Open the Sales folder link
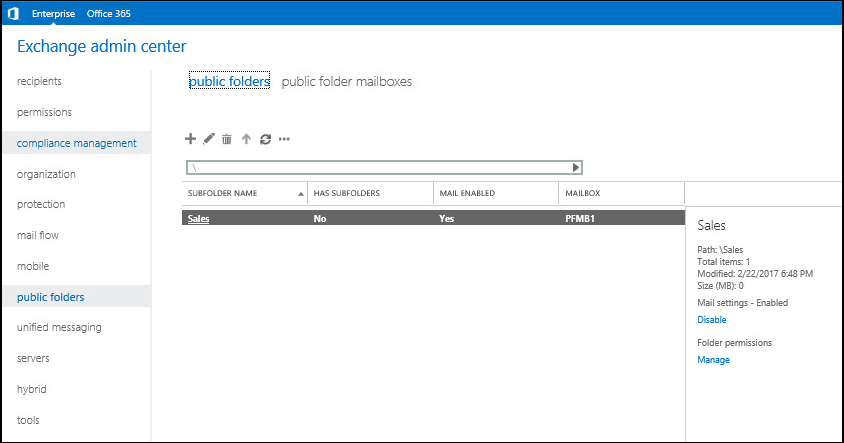The height and width of the screenshot is (443, 844). (x=199, y=219)
